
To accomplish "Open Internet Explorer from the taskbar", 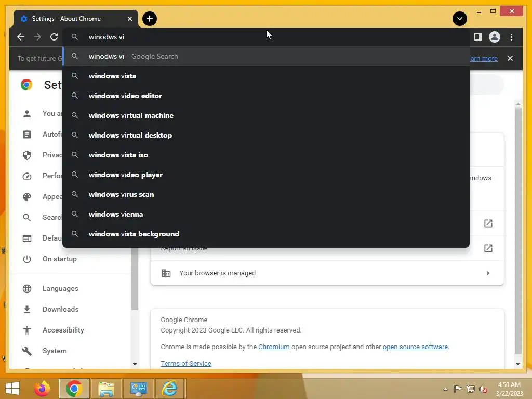I will tap(169, 389).
